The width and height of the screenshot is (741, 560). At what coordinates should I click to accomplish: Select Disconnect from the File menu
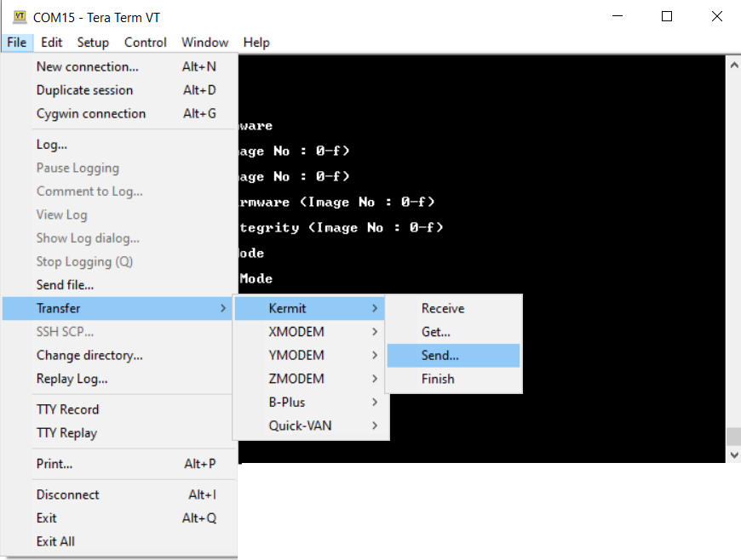tap(67, 494)
